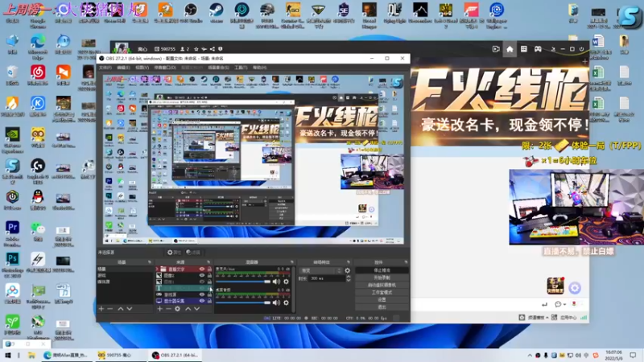Image resolution: width=644 pixels, height=362 pixels.
Task: Pop out Sources dock via header icon
Action: 208,262
